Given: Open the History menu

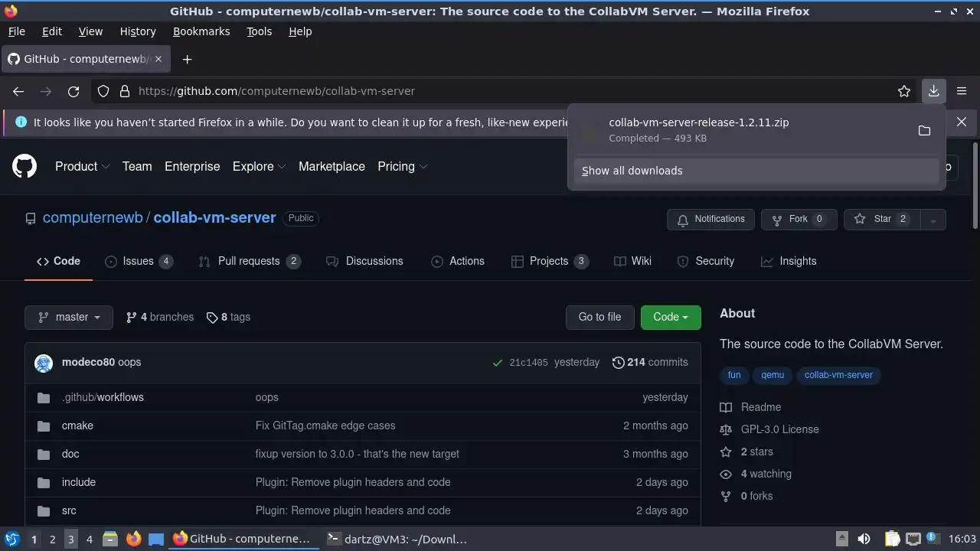Looking at the screenshot, I should pyautogui.click(x=138, y=31).
